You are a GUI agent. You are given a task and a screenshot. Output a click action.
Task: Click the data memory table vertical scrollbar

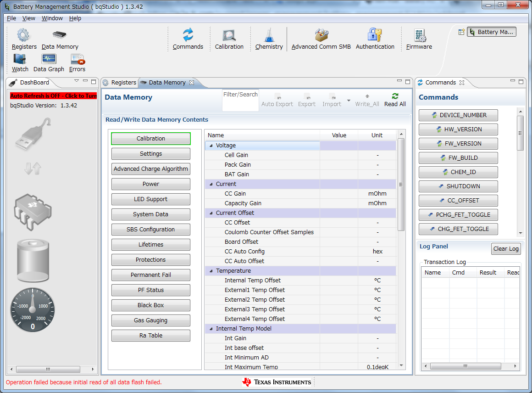[x=401, y=185]
